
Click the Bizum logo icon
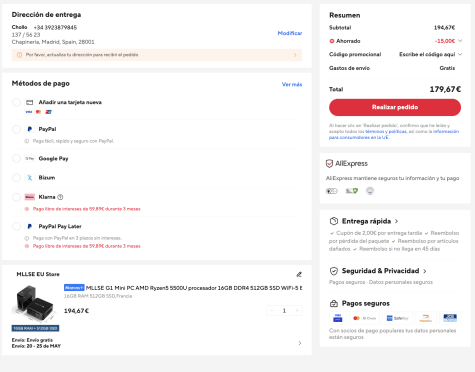(x=30, y=178)
